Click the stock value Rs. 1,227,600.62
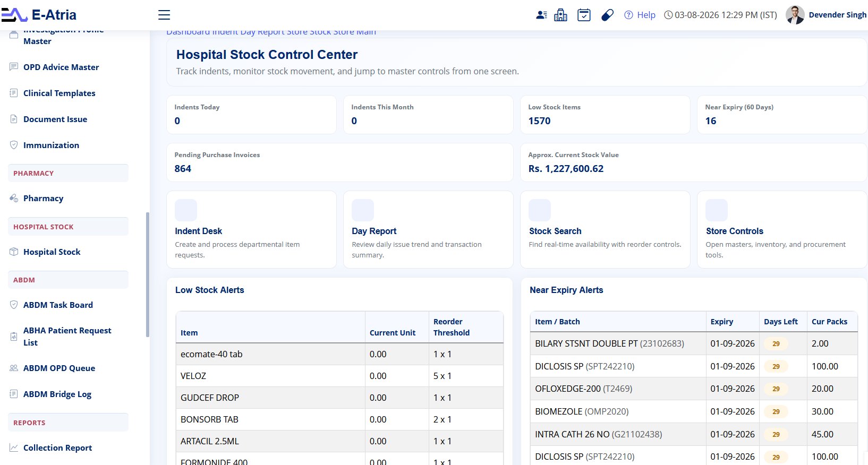The image size is (868, 465). pyautogui.click(x=566, y=169)
